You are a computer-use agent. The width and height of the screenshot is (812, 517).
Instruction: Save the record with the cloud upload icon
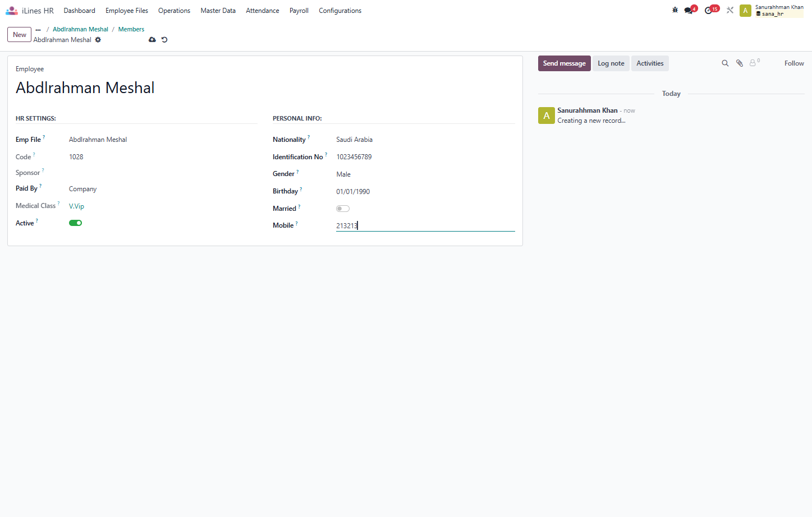[152, 40]
